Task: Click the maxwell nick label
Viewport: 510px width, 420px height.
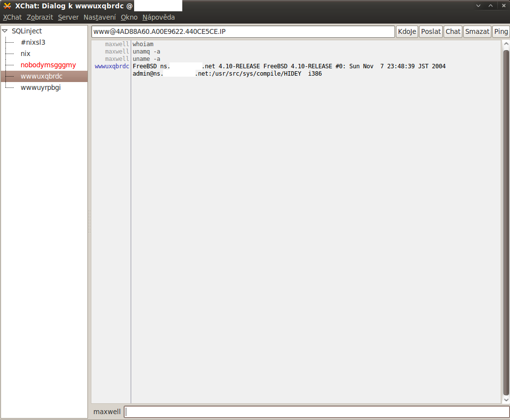Action: (x=107, y=412)
